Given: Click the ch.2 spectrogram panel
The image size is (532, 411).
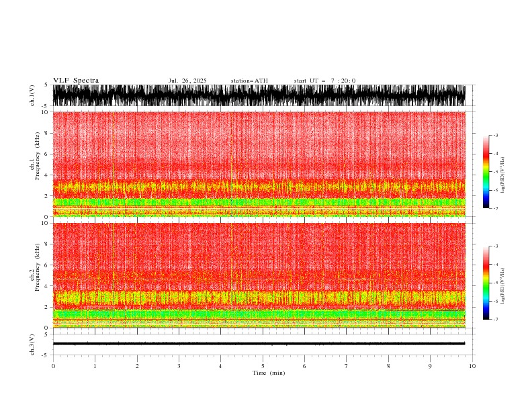Looking at the screenshot, I should point(259,275).
